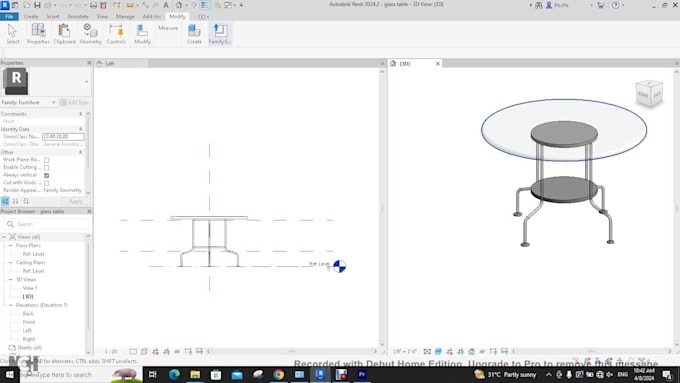Switch to the Annotate ribbon tab
680x383 pixels.
click(x=78, y=16)
